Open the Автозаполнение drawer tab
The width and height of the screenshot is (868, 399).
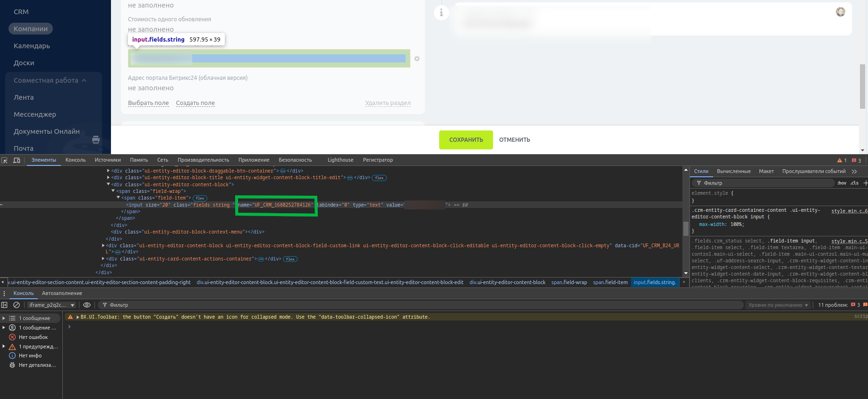62,294
